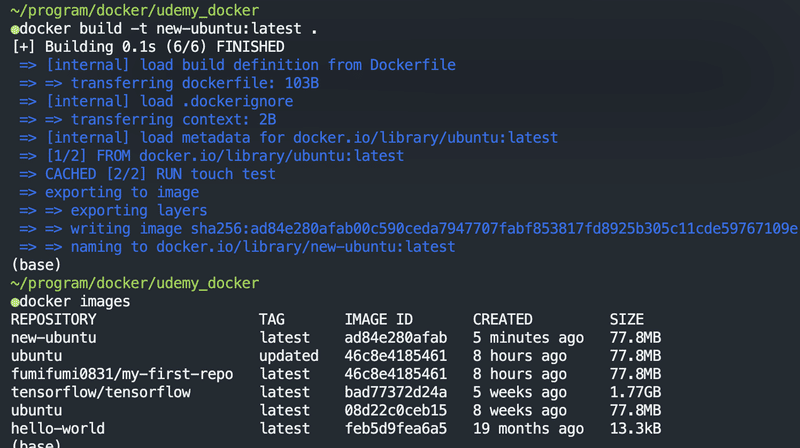Screen dimensions: 800x448
Task: Click 'exporting layers' line
Action: tap(113, 210)
